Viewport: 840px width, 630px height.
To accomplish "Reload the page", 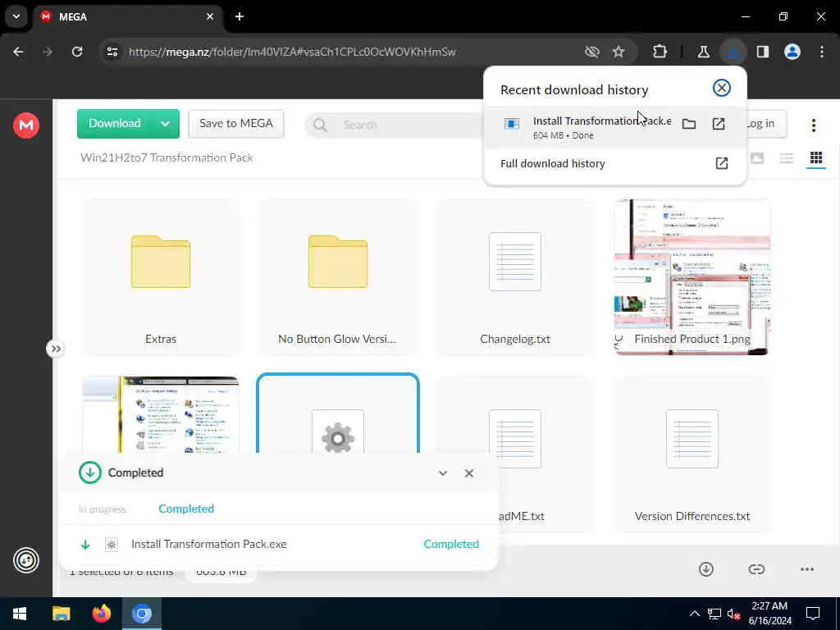I will (x=77, y=52).
